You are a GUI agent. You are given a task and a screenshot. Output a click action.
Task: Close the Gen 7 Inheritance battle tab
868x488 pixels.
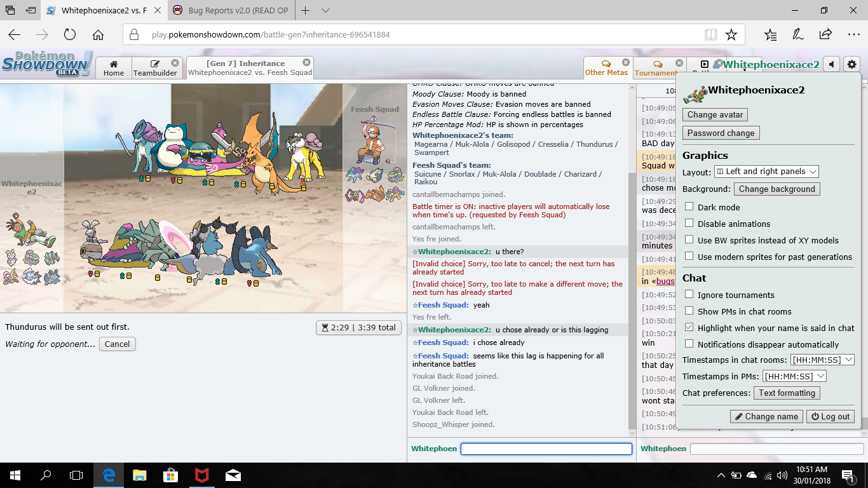(x=306, y=62)
